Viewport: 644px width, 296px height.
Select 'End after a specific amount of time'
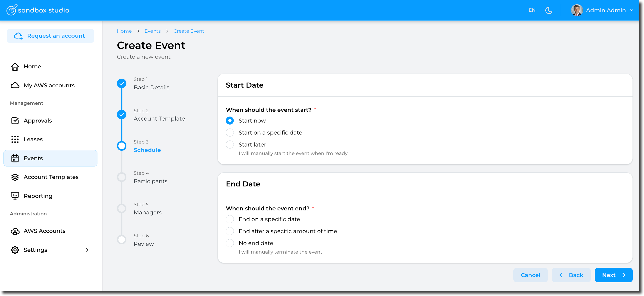230,231
